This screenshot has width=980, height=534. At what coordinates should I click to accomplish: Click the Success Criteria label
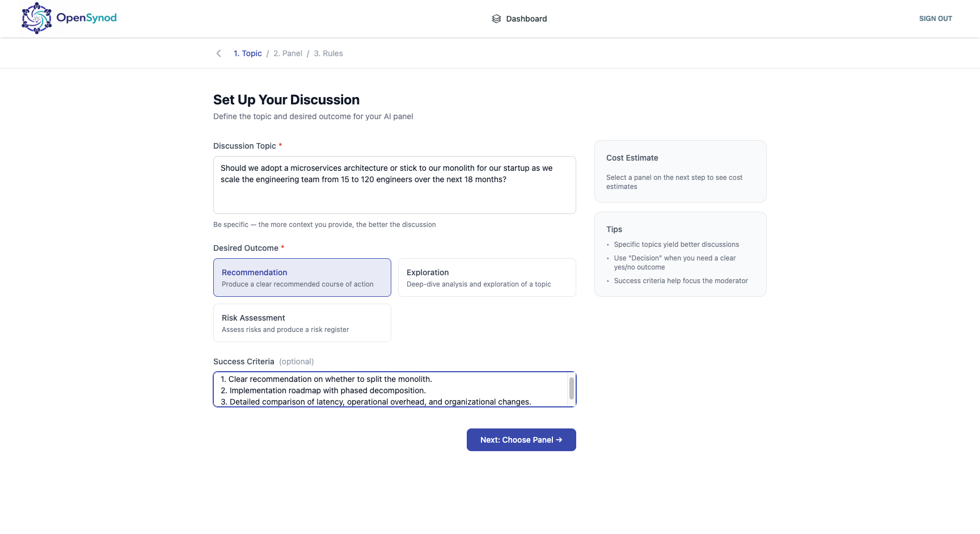click(244, 361)
